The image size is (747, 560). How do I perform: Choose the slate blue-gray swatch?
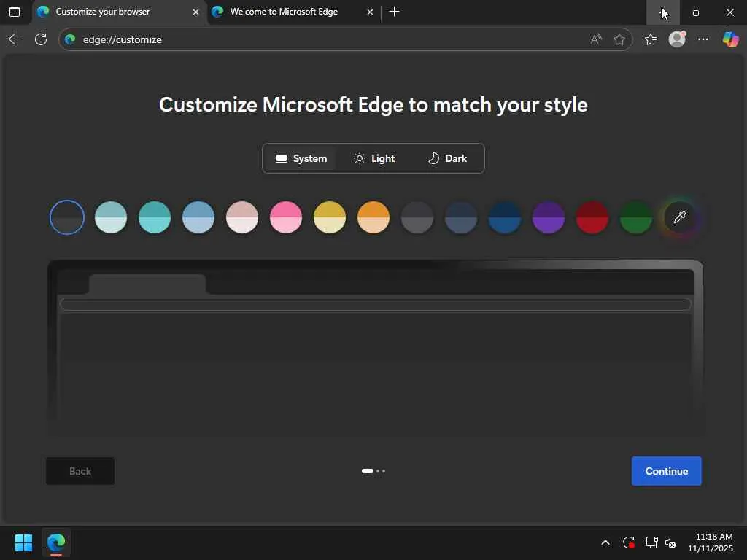(x=461, y=217)
